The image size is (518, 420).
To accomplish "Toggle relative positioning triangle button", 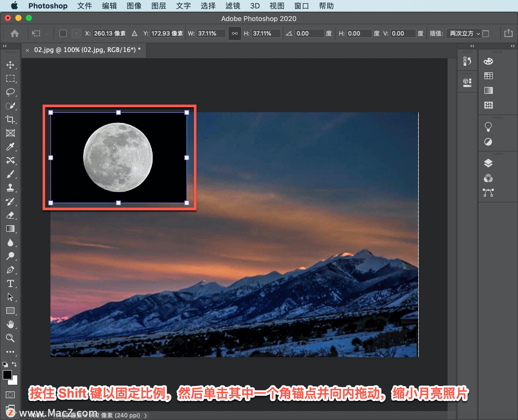I will (x=134, y=33).
